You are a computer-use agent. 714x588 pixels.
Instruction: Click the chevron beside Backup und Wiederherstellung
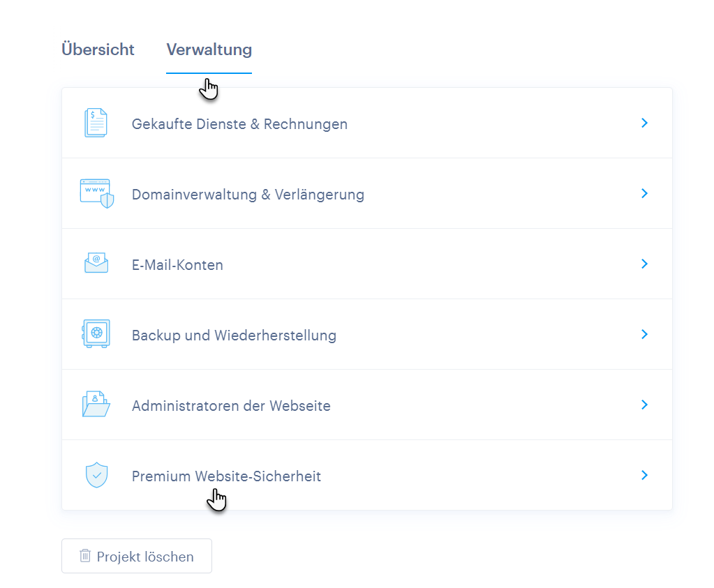click(644, 334)
